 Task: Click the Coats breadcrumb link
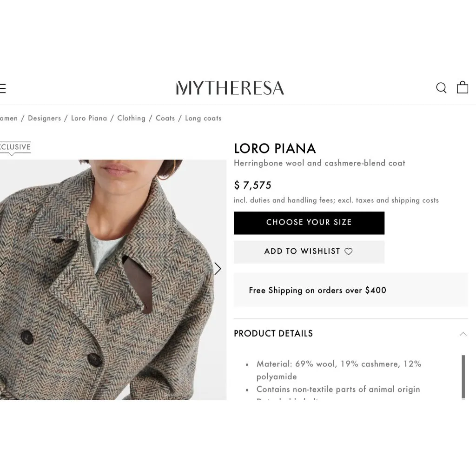[165, 118]
